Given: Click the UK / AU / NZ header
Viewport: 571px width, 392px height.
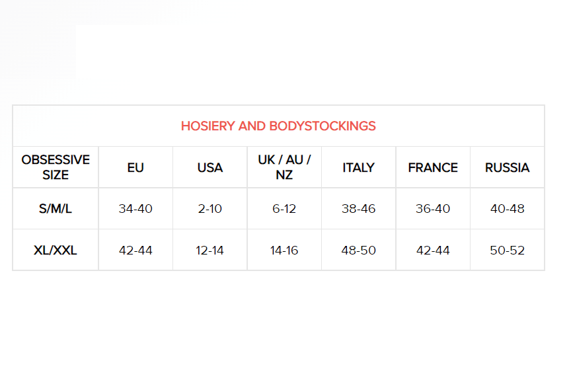Looking at the screenshot, I should [284, 167].
